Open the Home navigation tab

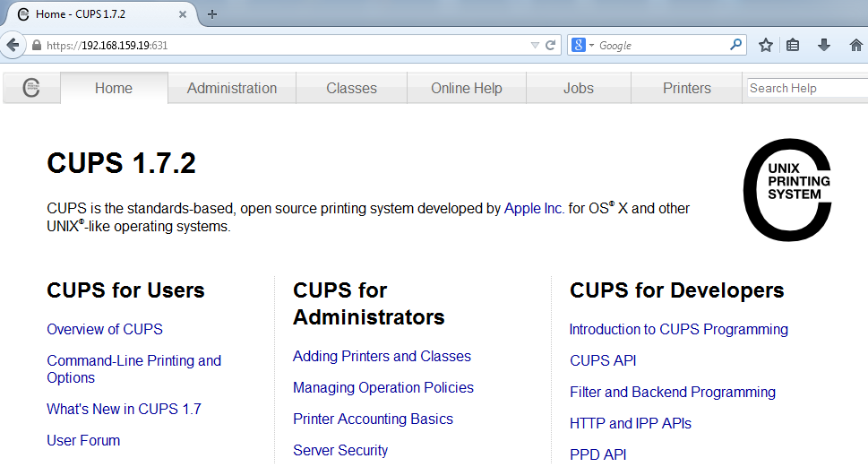pyautogui.click(x=114, y=88)
